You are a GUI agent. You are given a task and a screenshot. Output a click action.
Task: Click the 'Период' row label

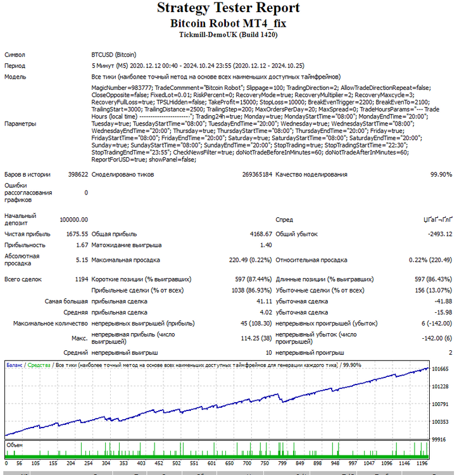tap(15, 66)
